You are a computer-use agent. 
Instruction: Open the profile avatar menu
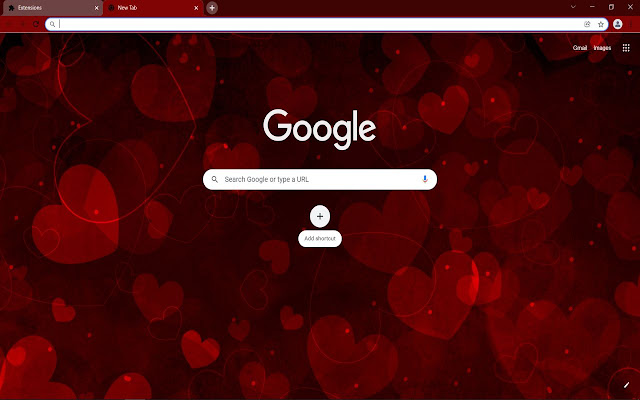(618, 24)
